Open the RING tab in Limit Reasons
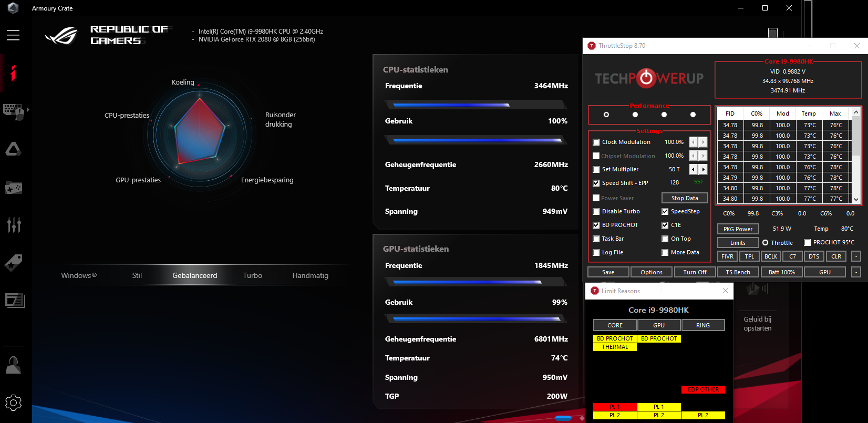This screenshot has height=423, width=868. point(703,325)
